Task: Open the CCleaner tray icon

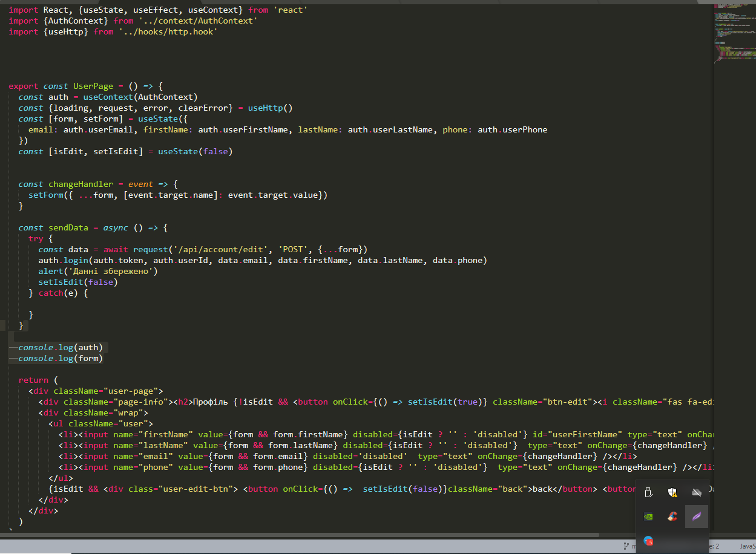Action: [x=672, y=517]
